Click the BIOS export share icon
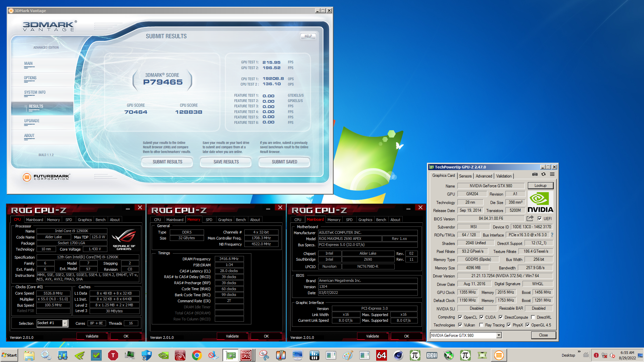 530,218
